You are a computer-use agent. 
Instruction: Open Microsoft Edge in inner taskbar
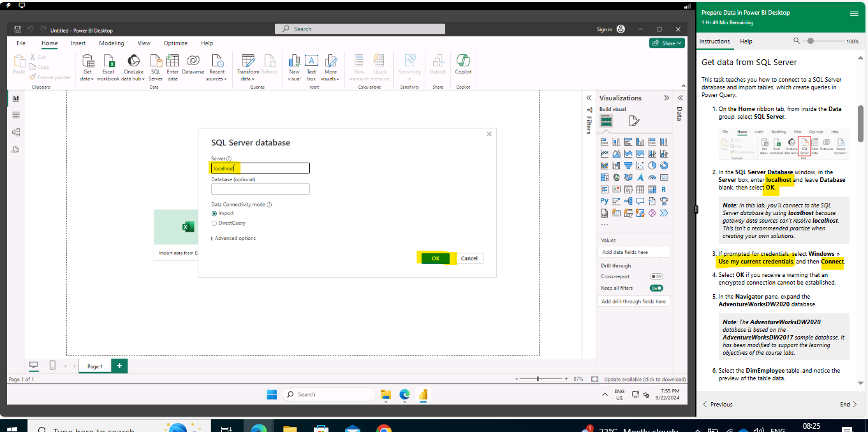404,394
